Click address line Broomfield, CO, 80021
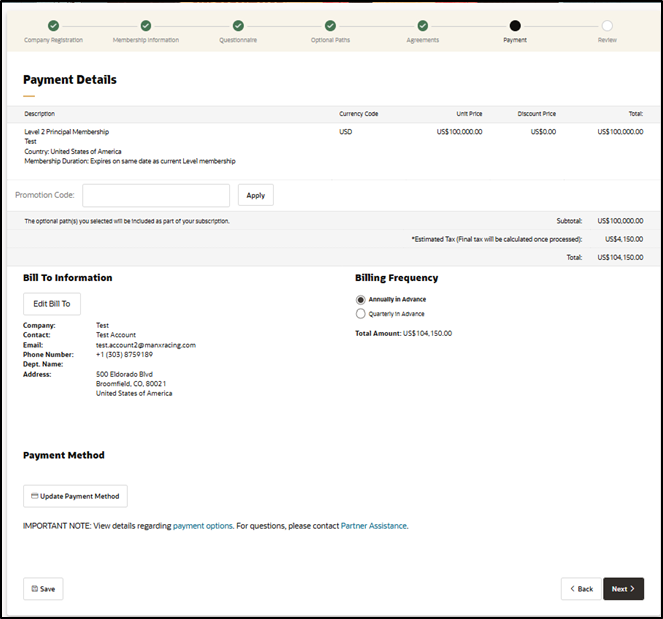 click(x=131, y=384)
